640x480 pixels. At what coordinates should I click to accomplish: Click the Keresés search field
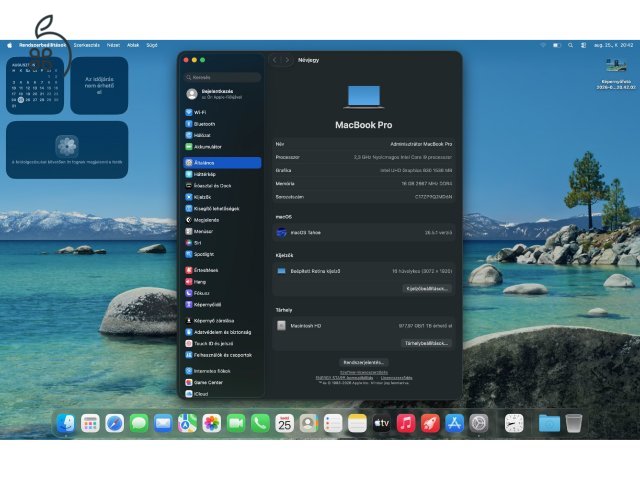(x=222, y=77)
